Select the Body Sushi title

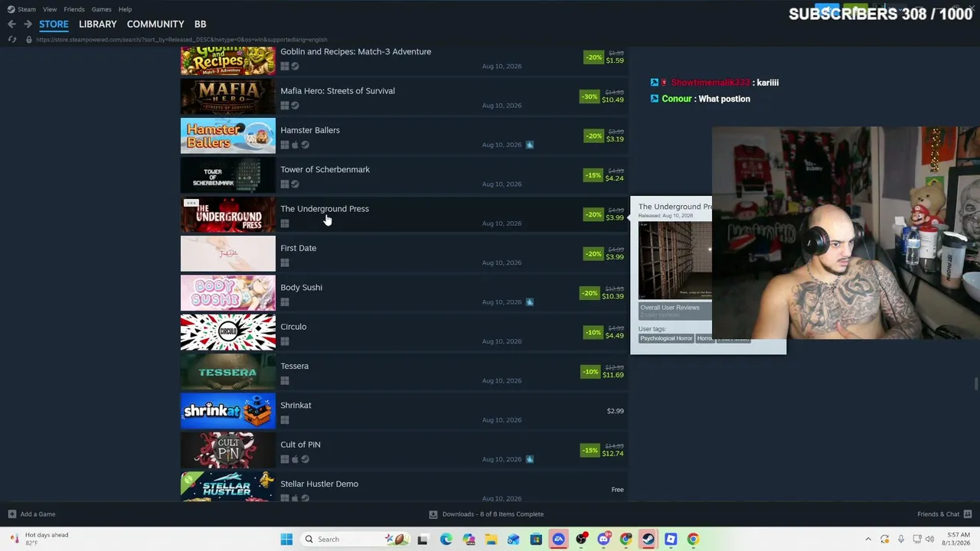click(x=301, y=287)
